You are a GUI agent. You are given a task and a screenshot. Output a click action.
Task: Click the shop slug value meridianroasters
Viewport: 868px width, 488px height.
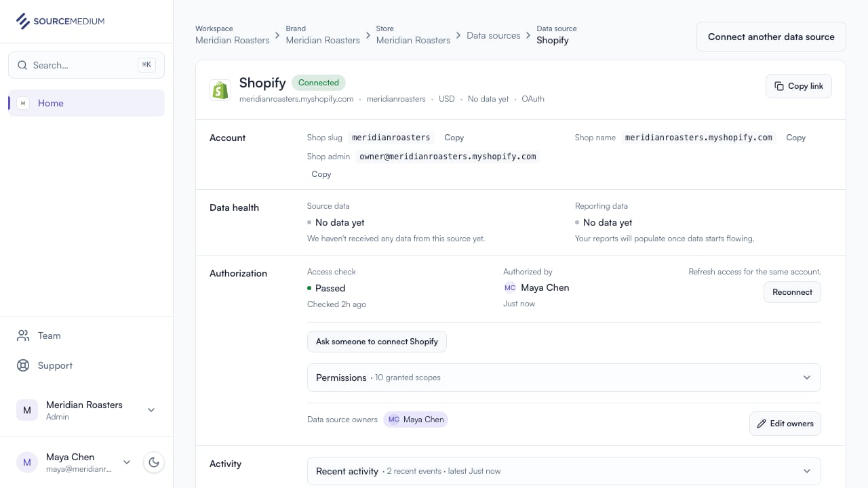391,138
